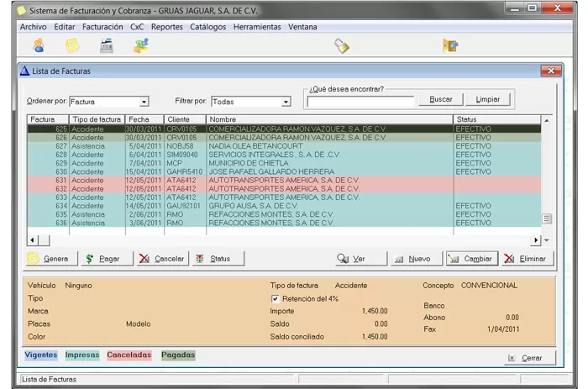Image resolution: width=588 pixels, height=389 pixels.
Task: Open the CxC menu
Action: click(137, 27)
